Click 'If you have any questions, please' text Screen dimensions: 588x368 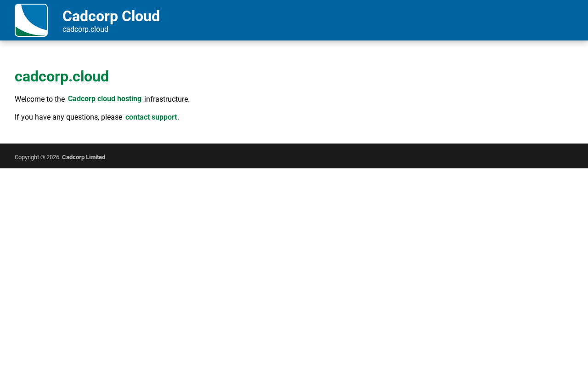coord(68,117)
